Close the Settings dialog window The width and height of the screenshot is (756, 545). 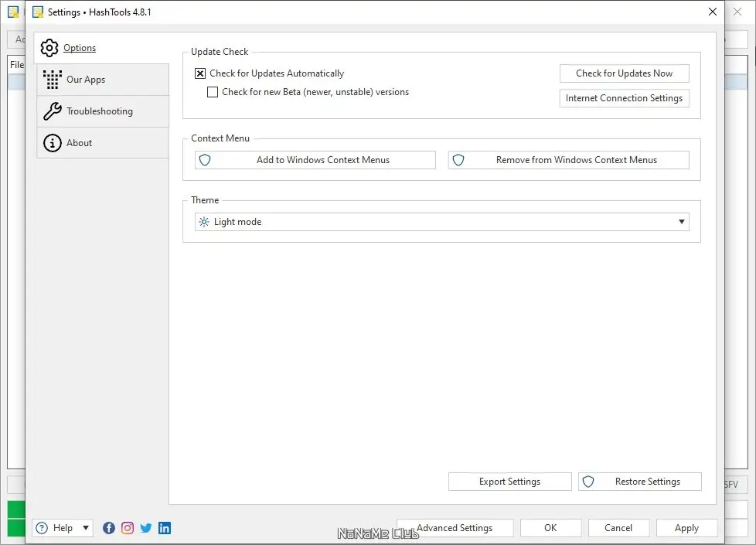(x=713, y=12)
